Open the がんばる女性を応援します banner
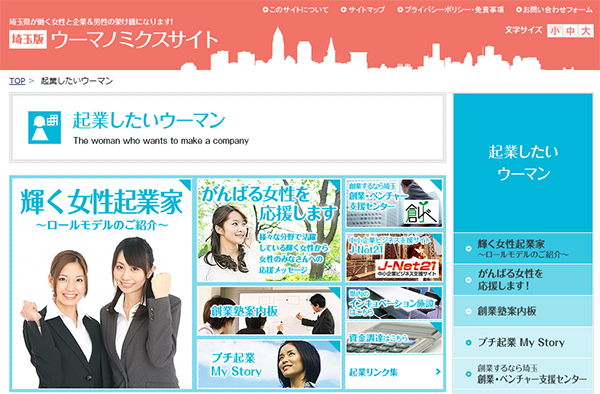Viewport: 600px width, 394px height. coord(269,230)
